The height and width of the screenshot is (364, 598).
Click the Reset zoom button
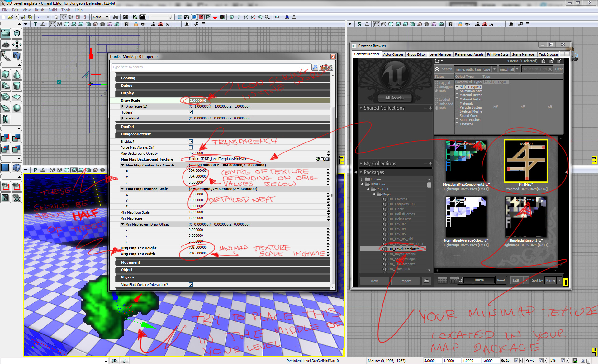(501, 280)
